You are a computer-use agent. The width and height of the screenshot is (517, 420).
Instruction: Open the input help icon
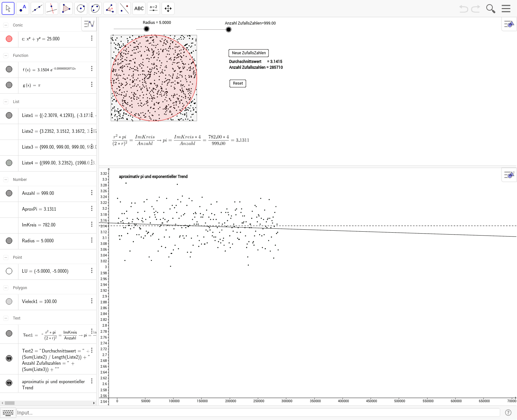coord(508,413)
